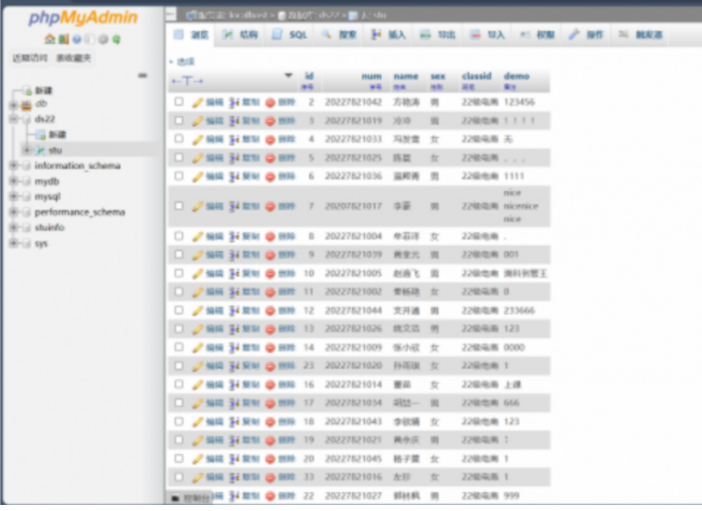Image resolution: width=702 pixels, height=511 pixels.
Task: Switch to the 导出 (Export) tab
Action: pyautogui.click(x=438, y=35)
